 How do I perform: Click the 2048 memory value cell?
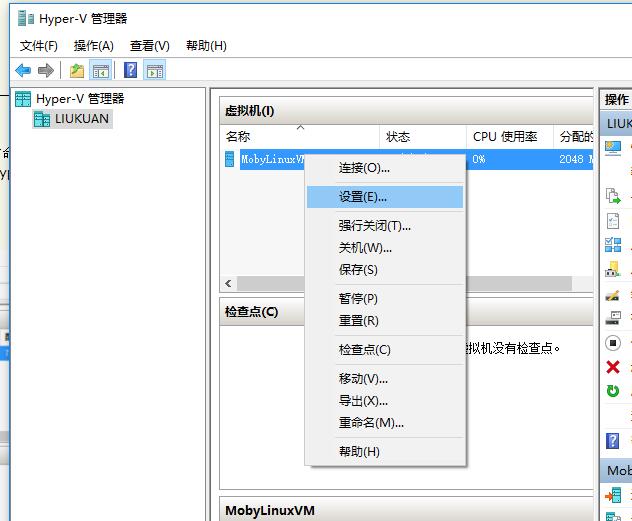point(574,159)
